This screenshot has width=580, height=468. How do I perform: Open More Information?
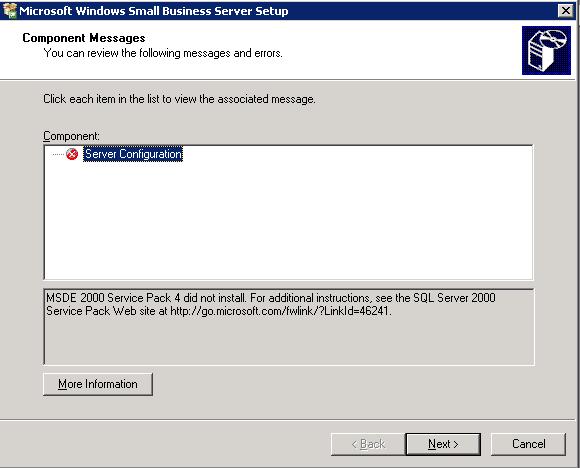click(x=98, y=384)
